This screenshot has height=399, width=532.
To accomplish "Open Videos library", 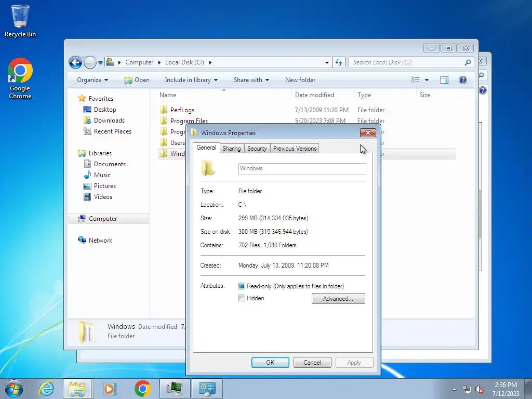I will pyautogui.click(x=103, y=197).
